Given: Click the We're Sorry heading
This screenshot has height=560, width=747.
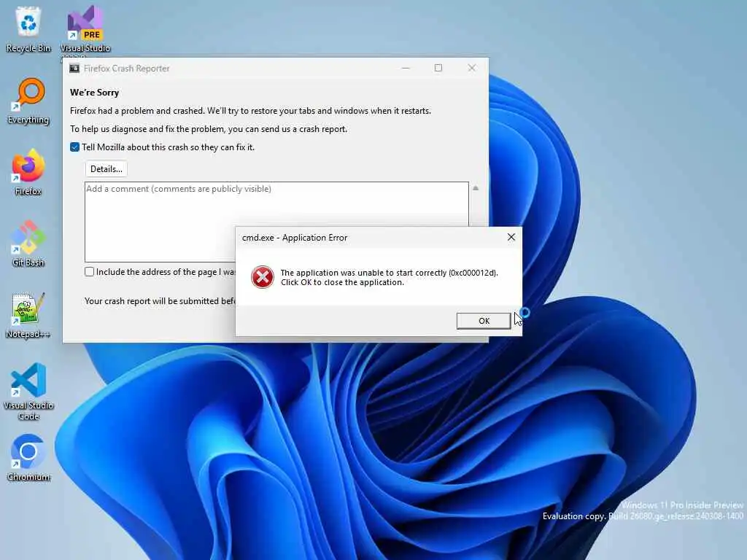Looking at the screenshot, I should coord(94,93).
